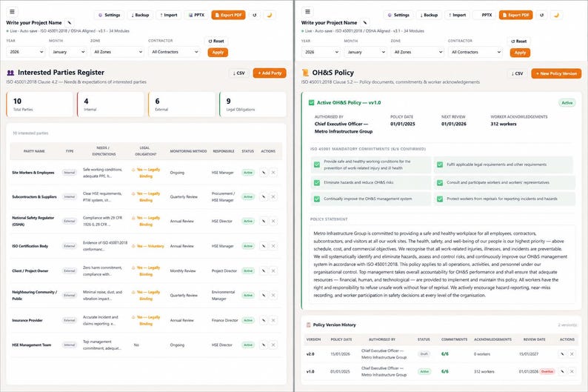Delete HSE Management Team row
588x392 pixels.
[x=273, y=345]
